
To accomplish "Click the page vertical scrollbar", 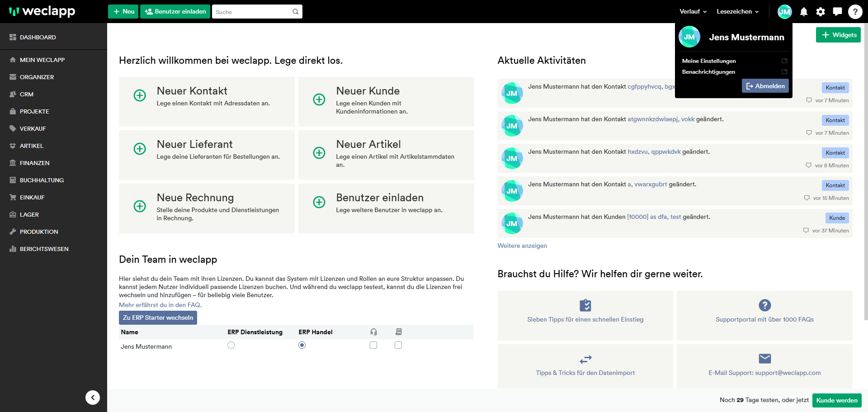I will coord(865,181).
